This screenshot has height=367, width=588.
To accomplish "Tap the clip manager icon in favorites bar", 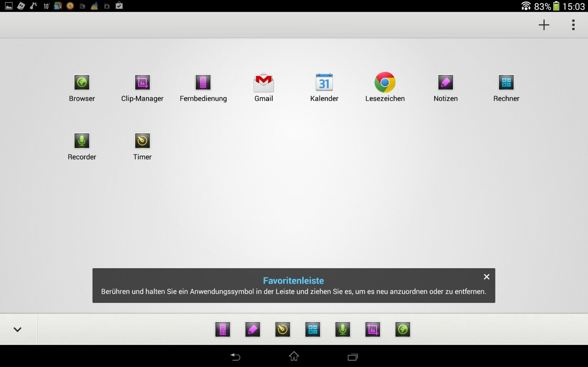I will pos(373,330).
